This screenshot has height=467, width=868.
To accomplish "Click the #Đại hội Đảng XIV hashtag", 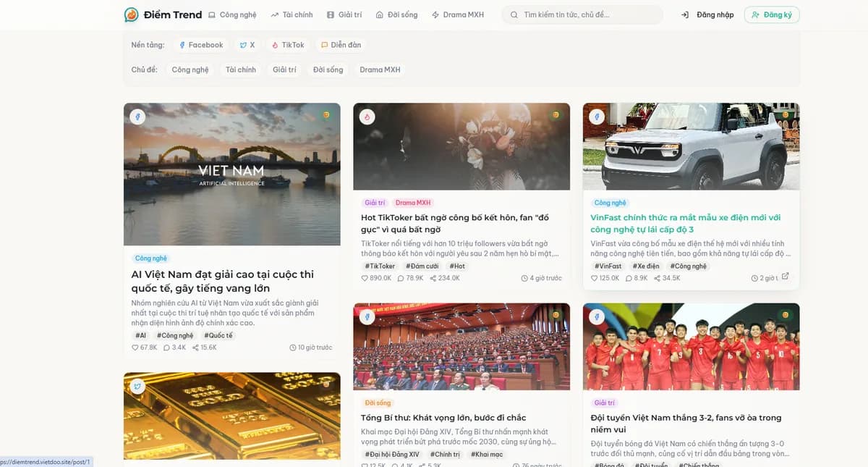I will [392, 455].
